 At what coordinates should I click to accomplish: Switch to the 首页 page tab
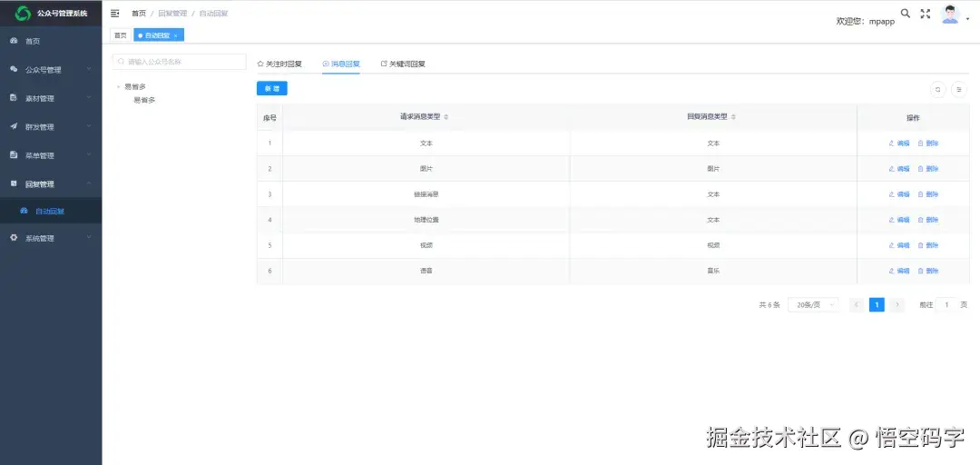click(120, 35)
